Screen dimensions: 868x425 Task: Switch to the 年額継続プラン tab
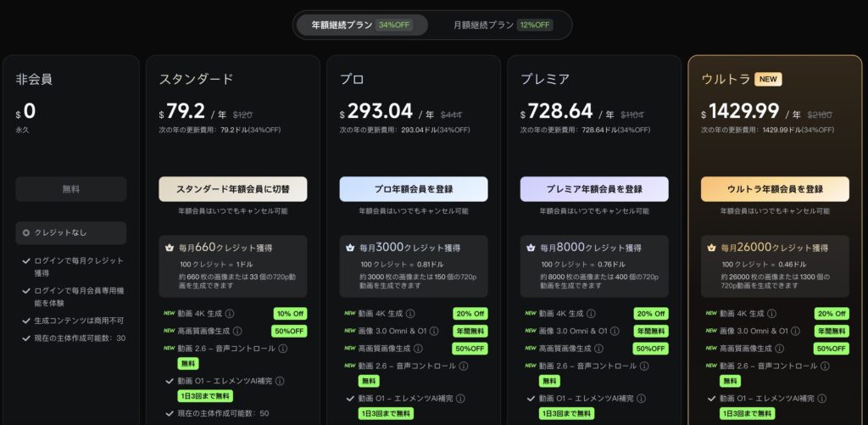pyautogui.click(x=362, y=25)
